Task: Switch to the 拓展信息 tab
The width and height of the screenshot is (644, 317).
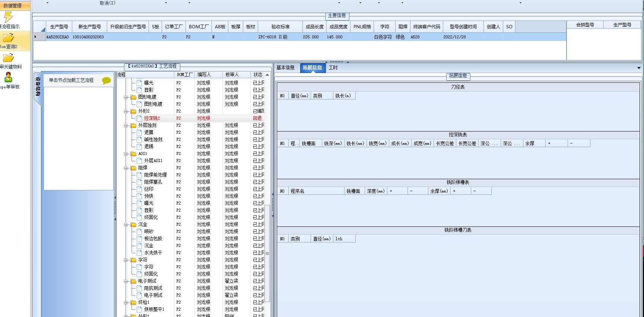Action: click(x=312, y=68)
